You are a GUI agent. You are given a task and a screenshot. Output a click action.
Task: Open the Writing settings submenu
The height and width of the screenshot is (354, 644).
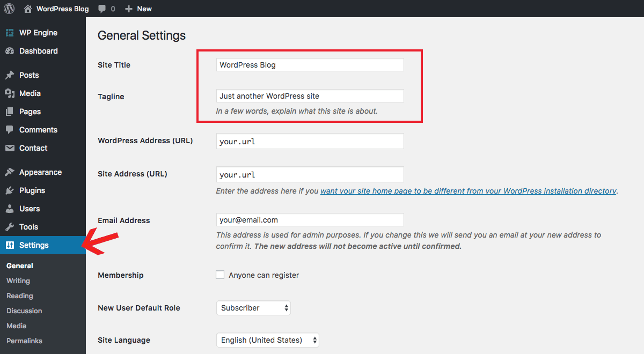pyautogui.click(x=18, y=281)
